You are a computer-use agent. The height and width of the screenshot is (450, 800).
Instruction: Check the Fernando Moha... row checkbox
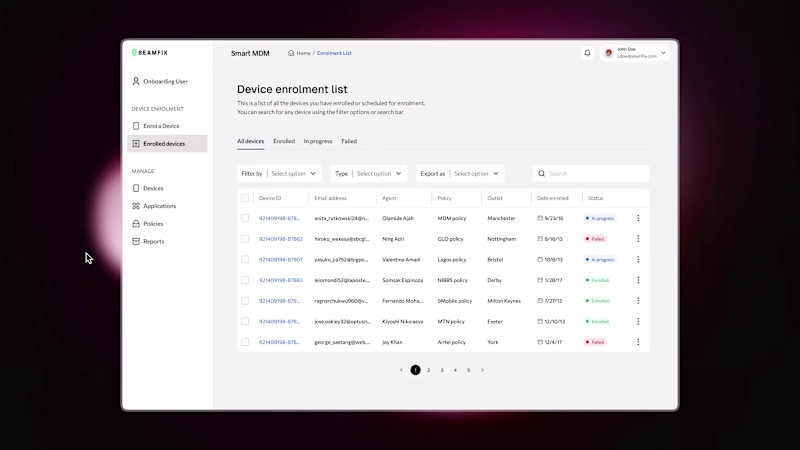coord(245,301)
